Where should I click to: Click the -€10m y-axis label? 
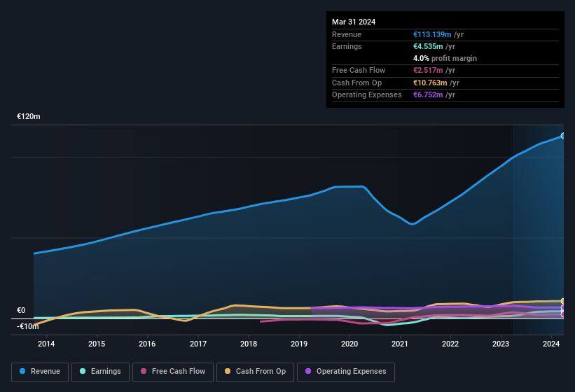(x=28, y=326)
